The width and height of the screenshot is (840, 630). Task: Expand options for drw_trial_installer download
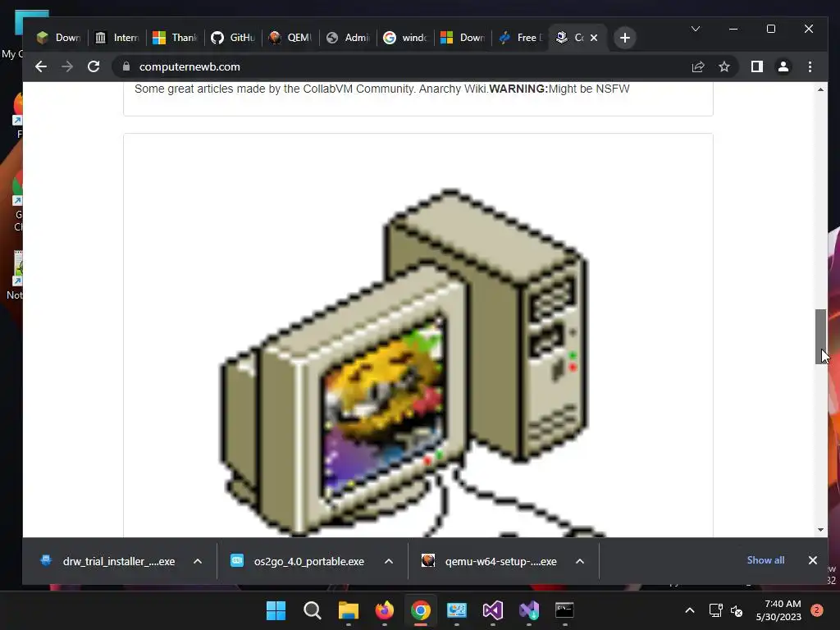(x=198, y=561)
